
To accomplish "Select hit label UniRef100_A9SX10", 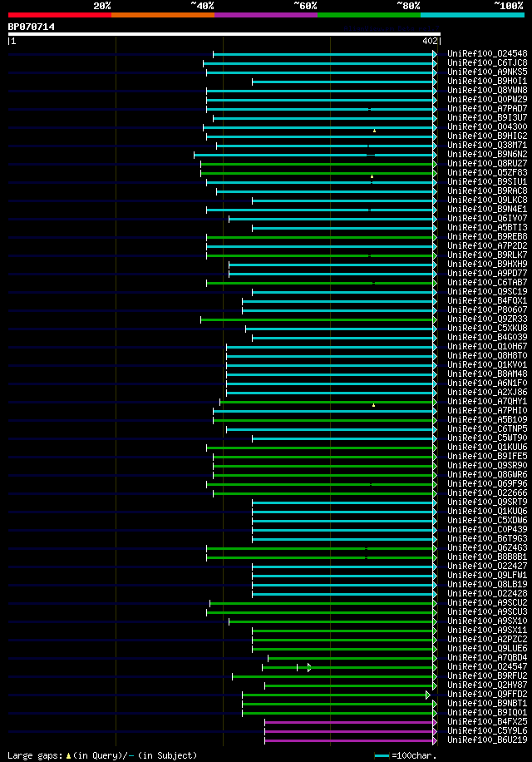I will click(x=487, y=621).
